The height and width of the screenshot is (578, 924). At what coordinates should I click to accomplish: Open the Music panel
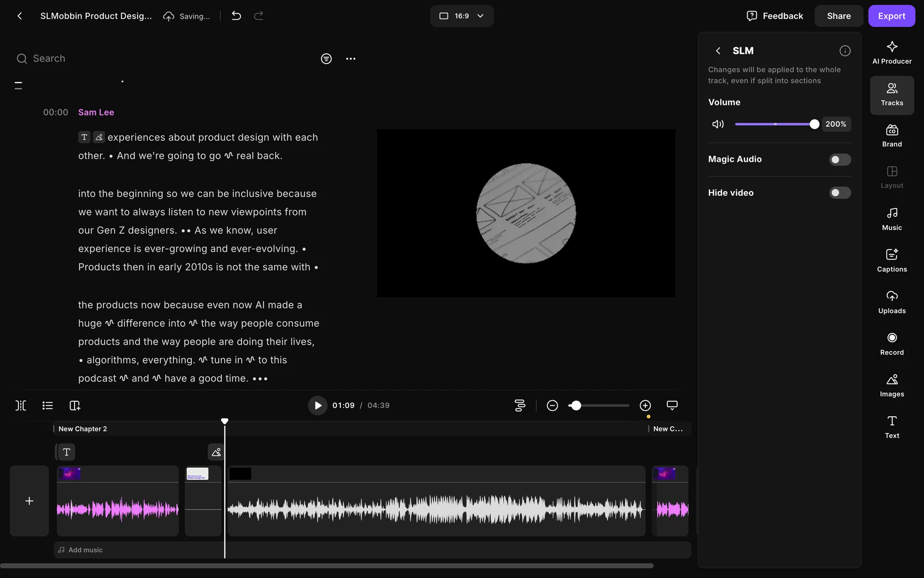[891, 219]
